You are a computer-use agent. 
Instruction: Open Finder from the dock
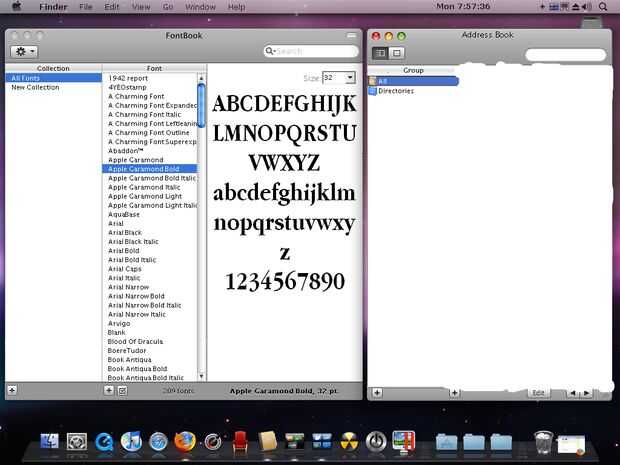tap(49, 441)
